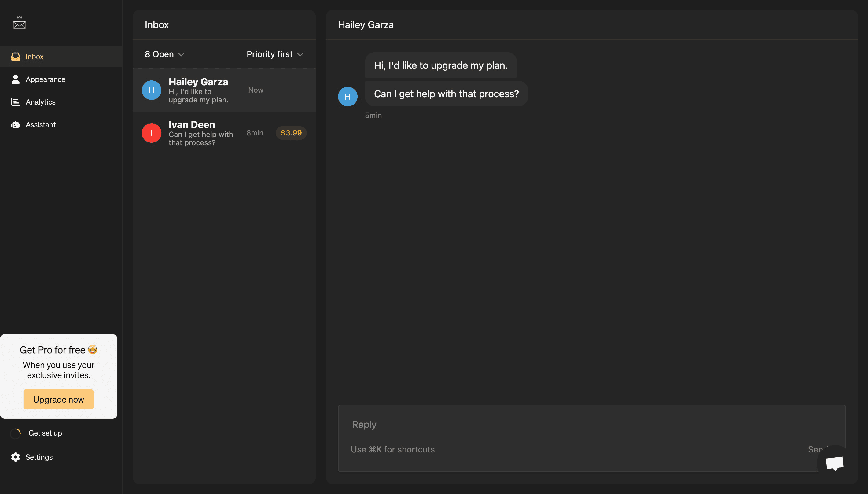Click the $3.99 badge on Ivan Deen

click(x=291, y=133)
